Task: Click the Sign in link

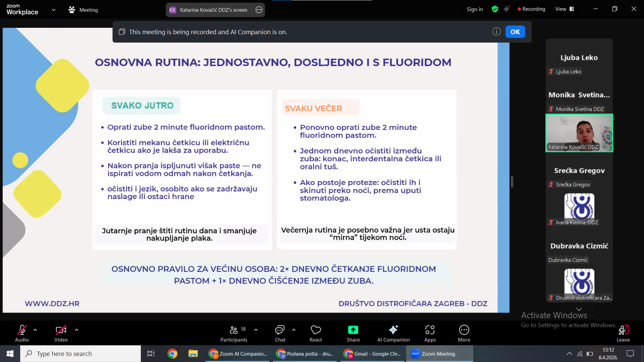Action: [475, 9]
